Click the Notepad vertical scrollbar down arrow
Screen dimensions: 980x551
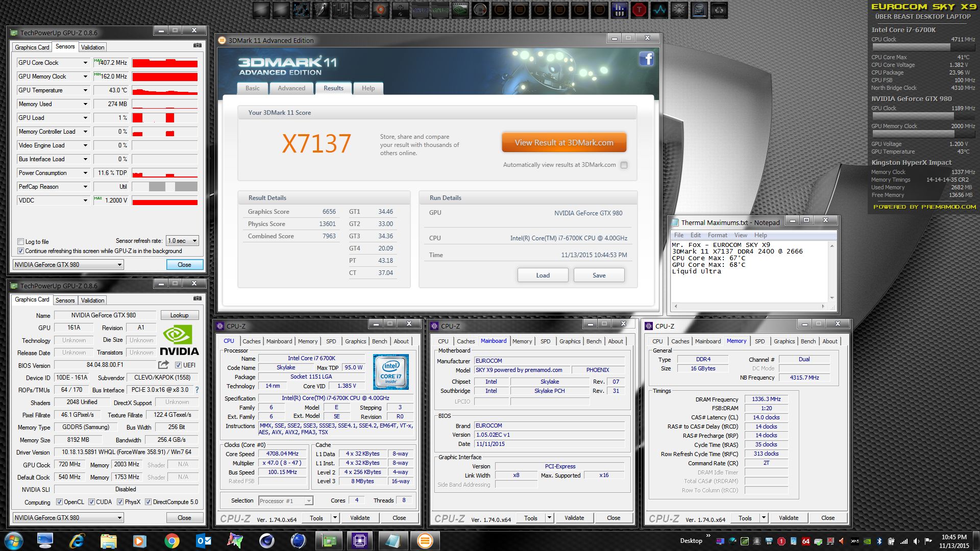[832, 298]
